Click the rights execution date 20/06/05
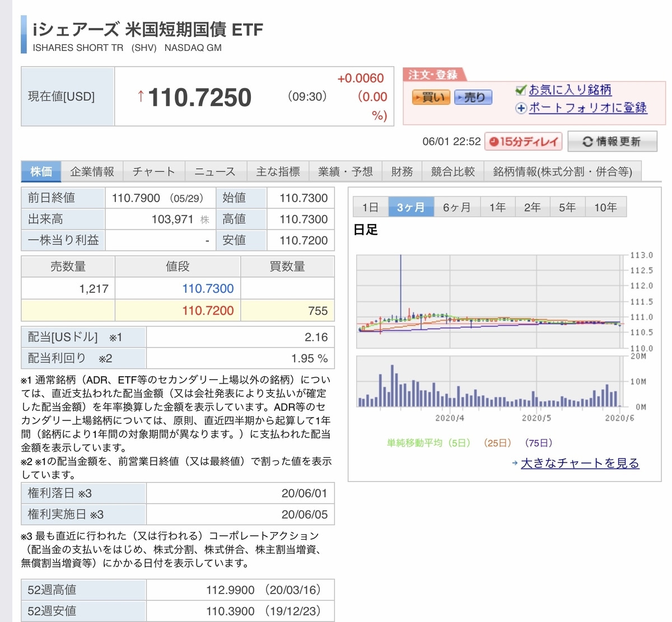This screenshot has height=622, width=672. coord(305,515)
